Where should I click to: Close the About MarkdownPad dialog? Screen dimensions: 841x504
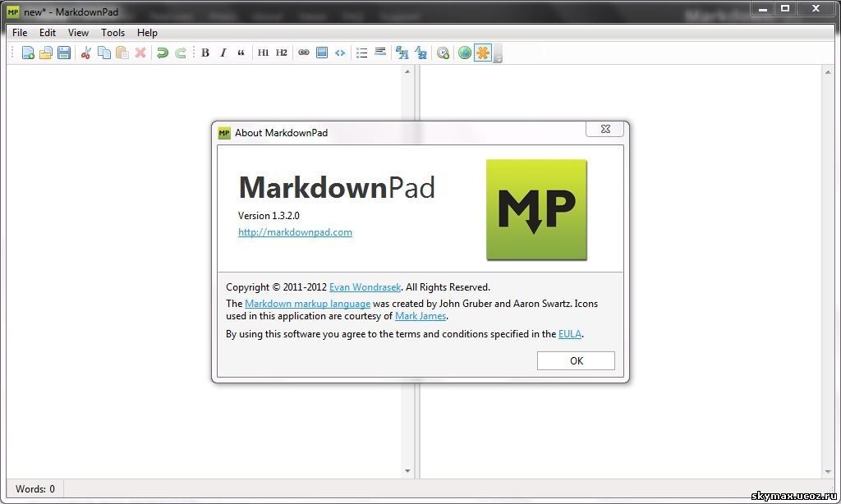click(605, 129)
